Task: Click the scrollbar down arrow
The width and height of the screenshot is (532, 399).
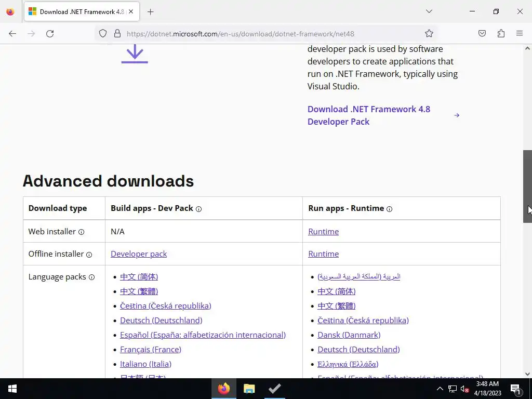Action: click(x=527, y=374)
